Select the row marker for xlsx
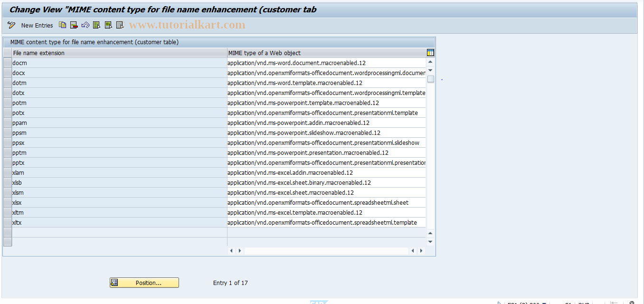Image resolution: width=644 pixels, height=304 pixels. point(7,202)
